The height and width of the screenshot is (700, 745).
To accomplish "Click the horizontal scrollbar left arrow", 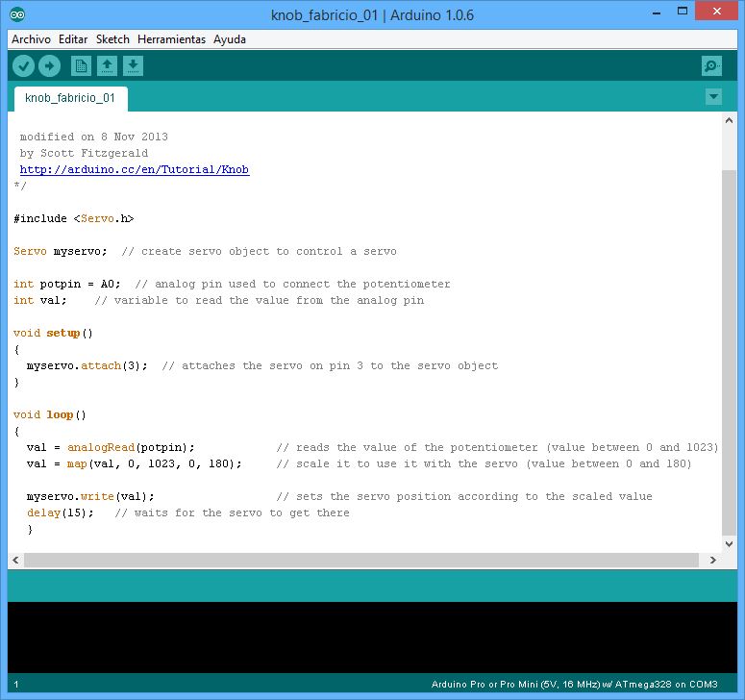I will (x=15, y=560).
